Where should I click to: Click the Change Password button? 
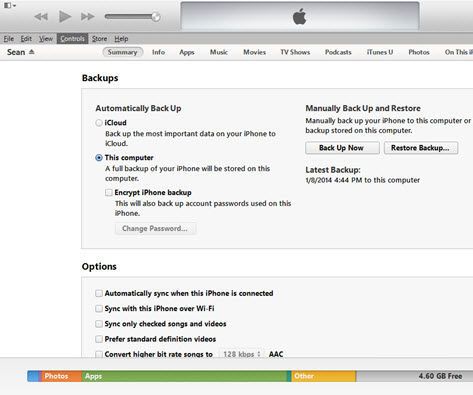155,228
